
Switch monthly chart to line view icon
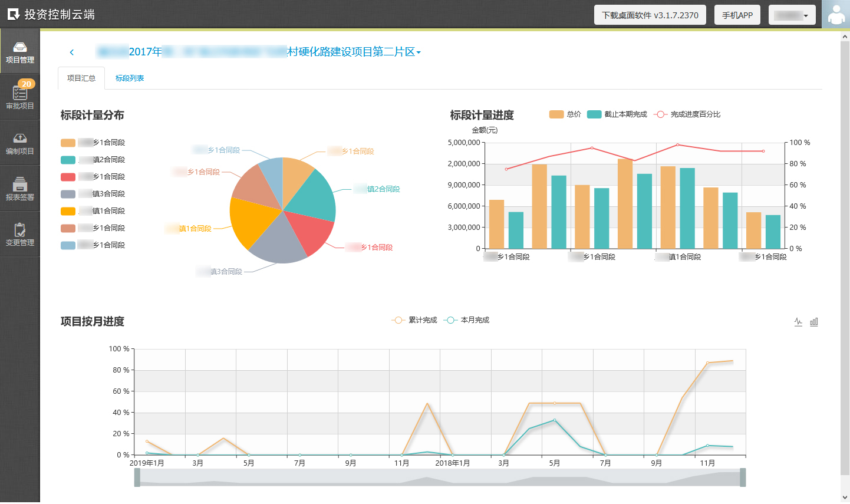click(x=798, y=322)
